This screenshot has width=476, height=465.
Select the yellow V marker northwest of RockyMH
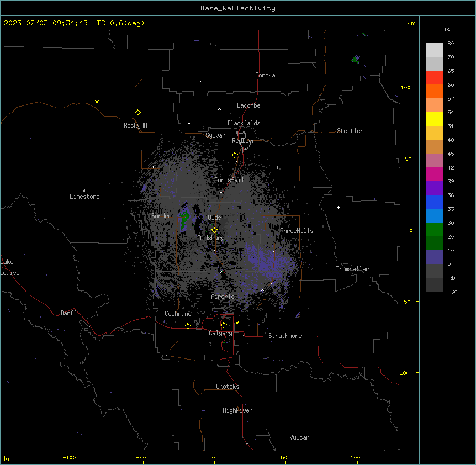[97, 102]
